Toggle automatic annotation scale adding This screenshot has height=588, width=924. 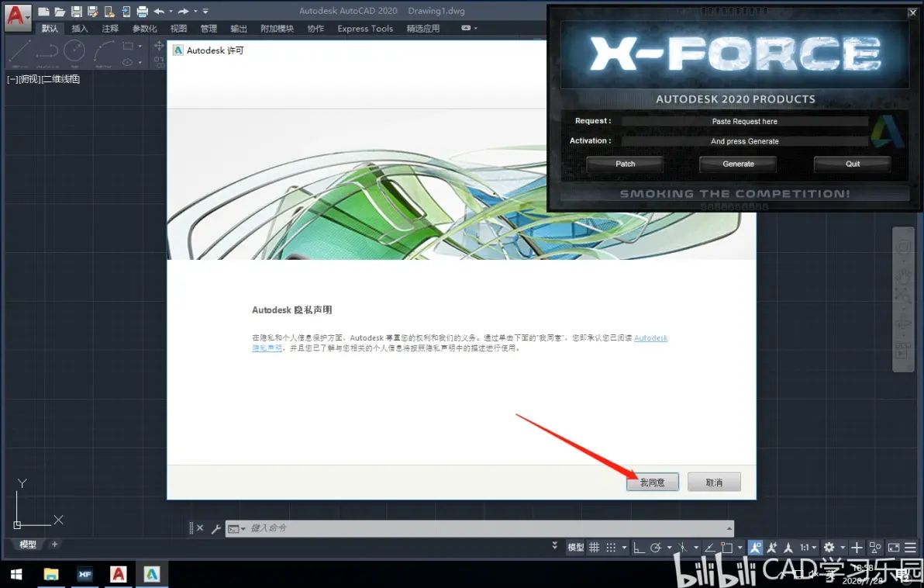772,548
